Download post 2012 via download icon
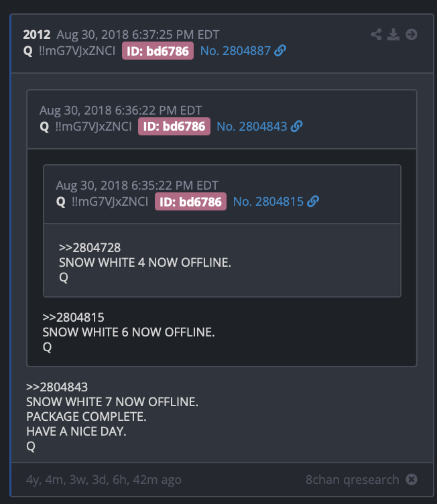Viewport: 437px width, 504px height. click(x=393, y=34)
